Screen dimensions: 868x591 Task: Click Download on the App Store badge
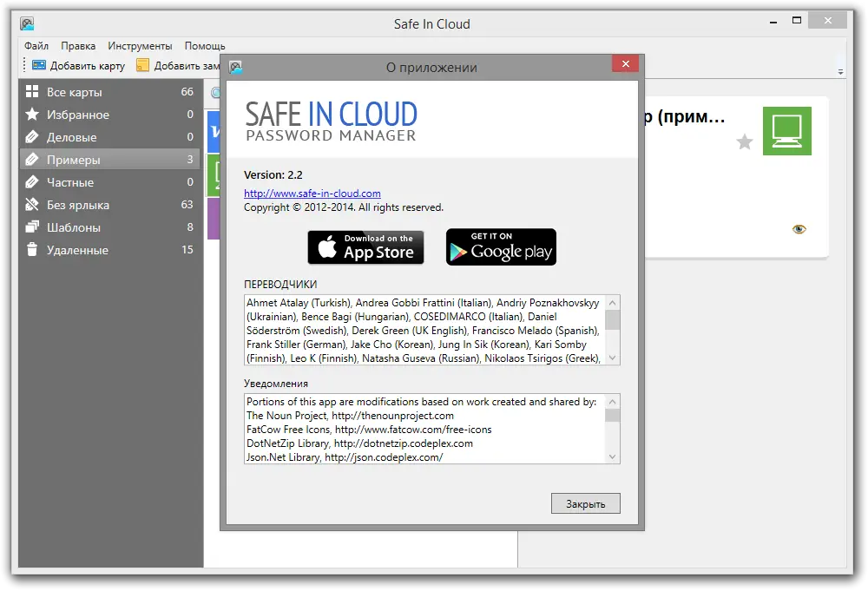[x=365, y=246]
